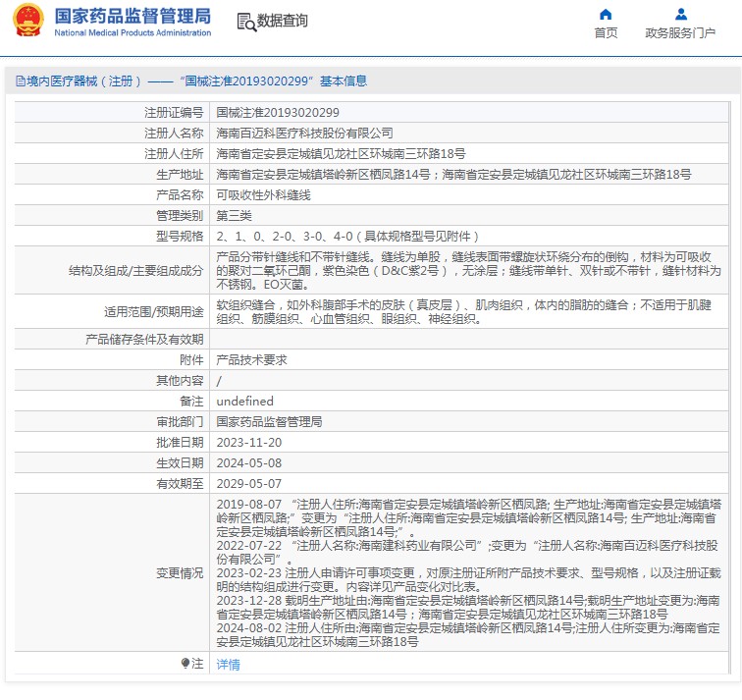Click the 变更情况 row label

(180, 573)
